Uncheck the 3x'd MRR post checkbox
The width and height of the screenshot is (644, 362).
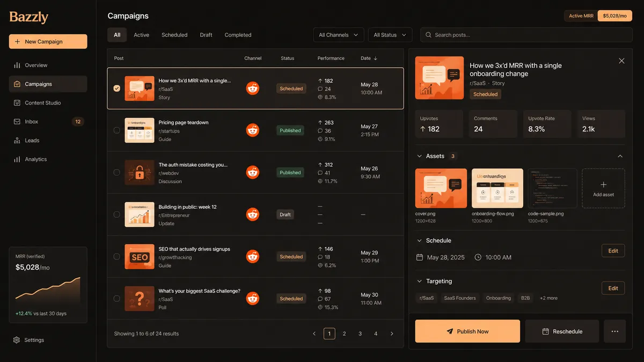click(x=116, y=88)
